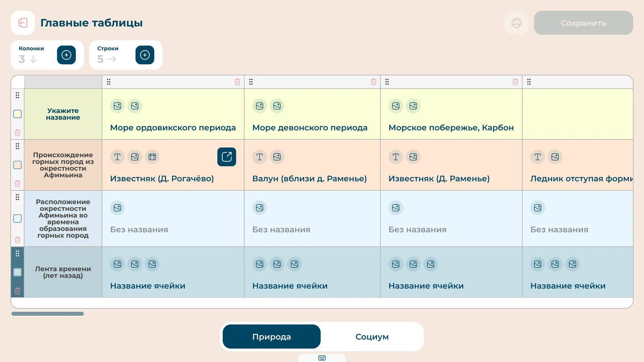
Task: Add a column with the Колонки plus button
Action: click(x=66, y=55)
